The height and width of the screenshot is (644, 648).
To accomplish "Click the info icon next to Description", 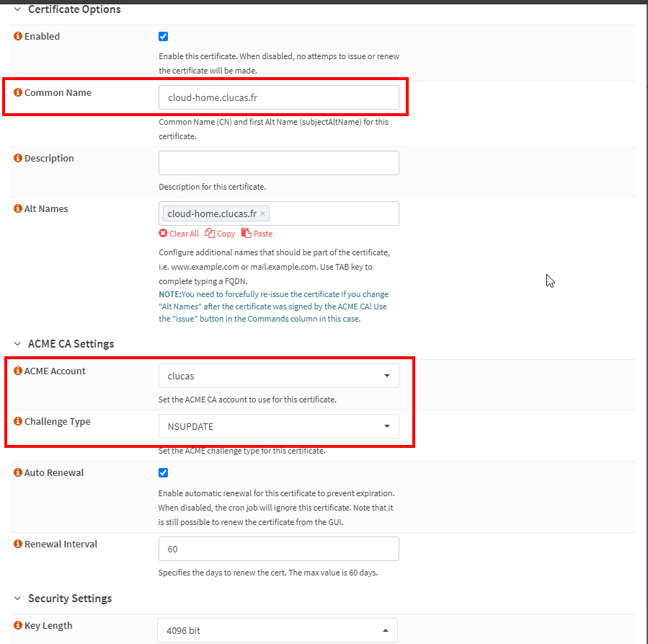I will [x=18, y=159].
